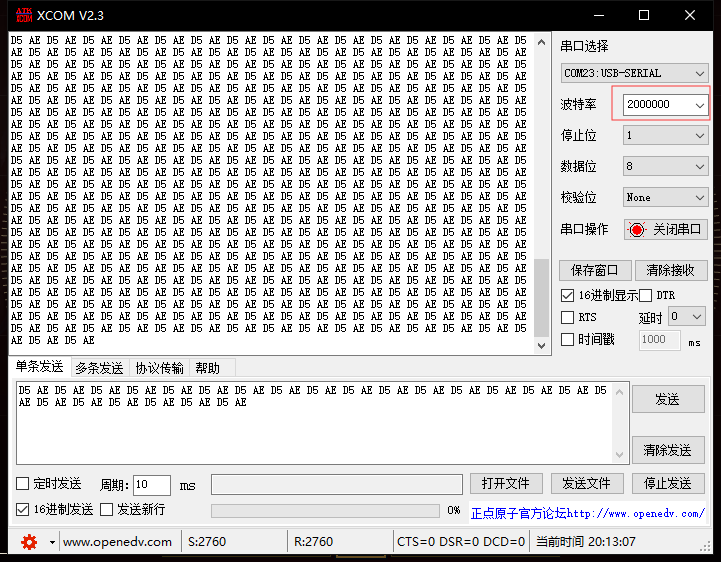
Task: Switch to the 单条发送 tab
Action: [x=40, y=367]
